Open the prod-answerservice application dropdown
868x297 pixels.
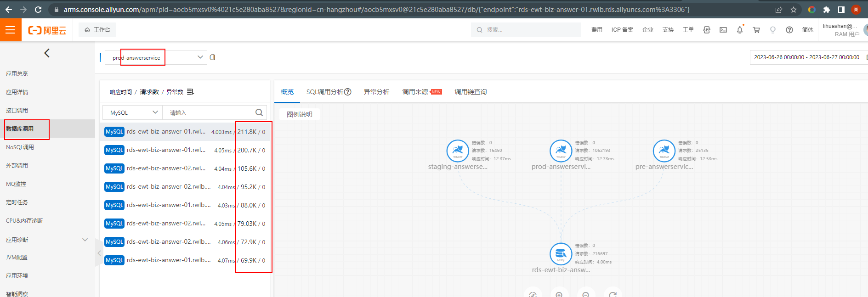click(156, 57)
